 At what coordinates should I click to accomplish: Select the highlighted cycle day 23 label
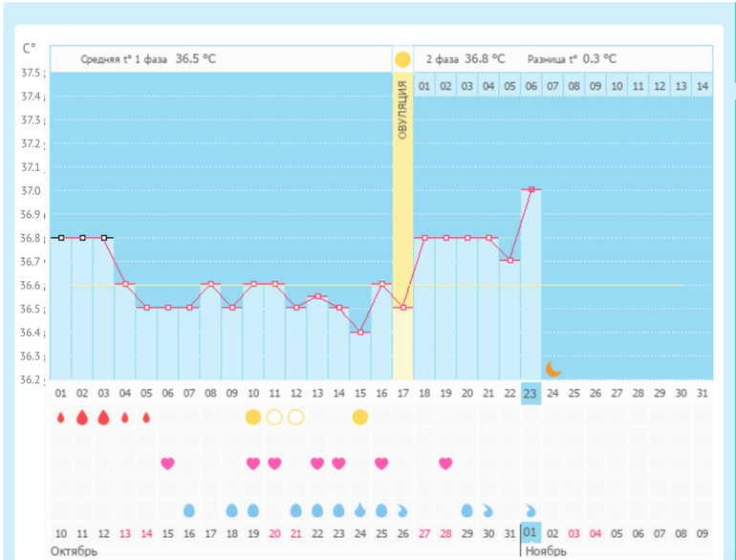click(x=530, y=393)
